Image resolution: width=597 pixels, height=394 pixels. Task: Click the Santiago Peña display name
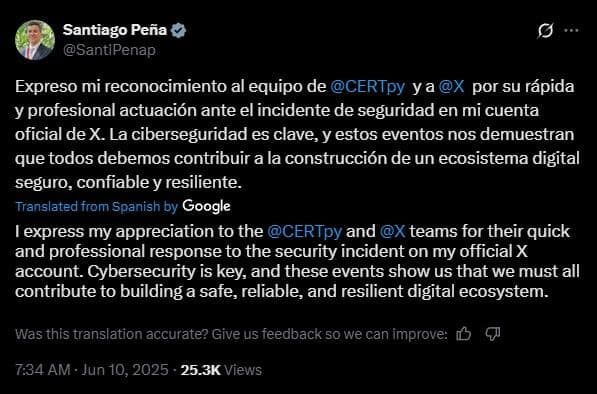click(x=115, y=30)
